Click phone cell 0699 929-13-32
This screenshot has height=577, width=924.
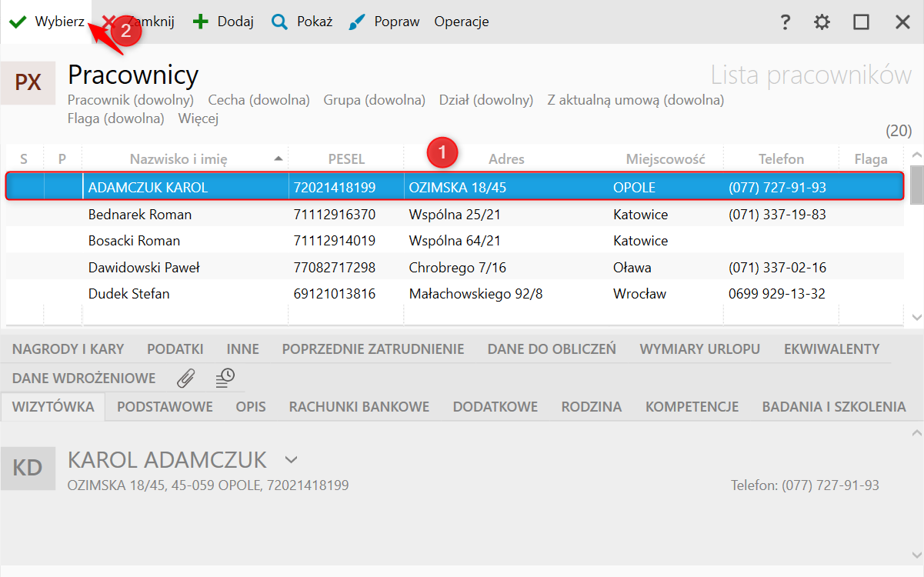click(x=777, y=294)
